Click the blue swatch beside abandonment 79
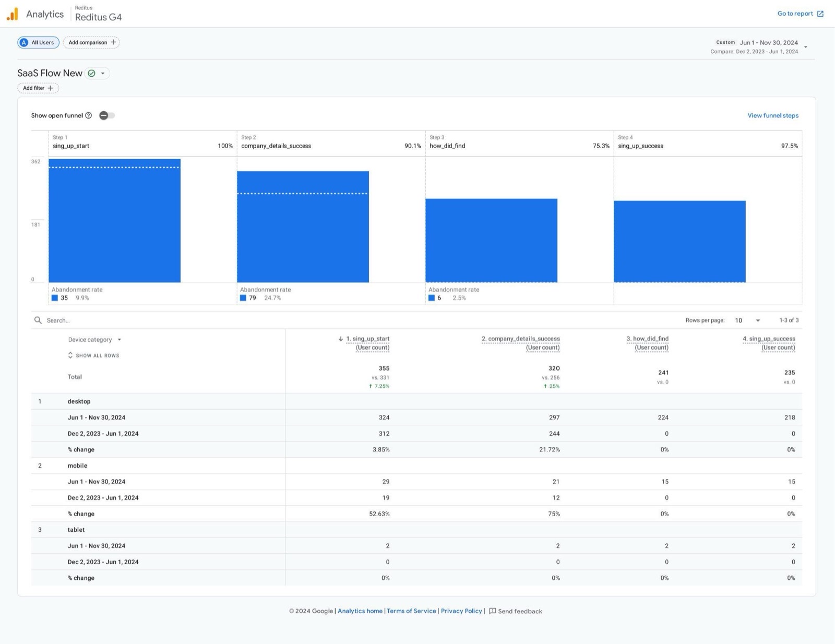Screen dimensions: 835x644 click(243, 298)
